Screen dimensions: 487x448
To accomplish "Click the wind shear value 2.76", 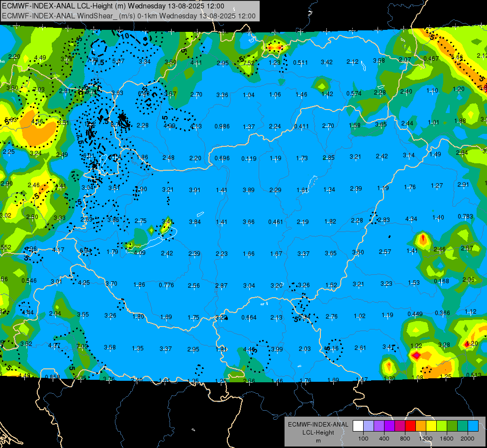I will (331, 317).
